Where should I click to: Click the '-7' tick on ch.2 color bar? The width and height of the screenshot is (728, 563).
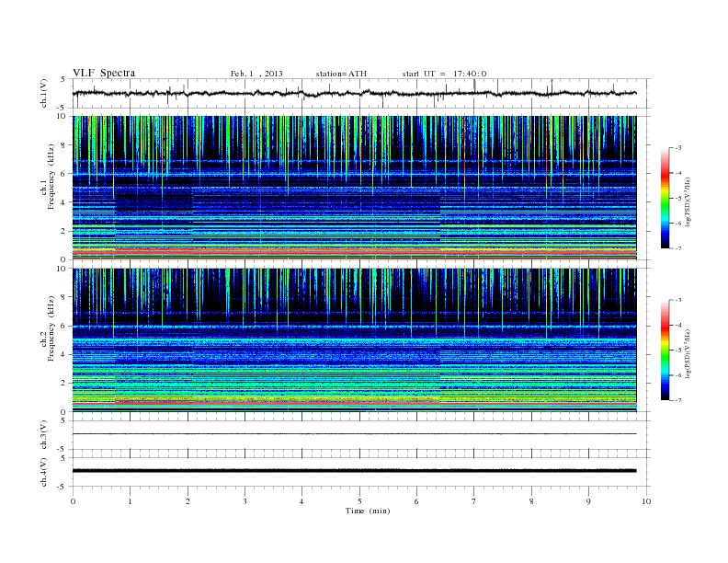[678, 400]
